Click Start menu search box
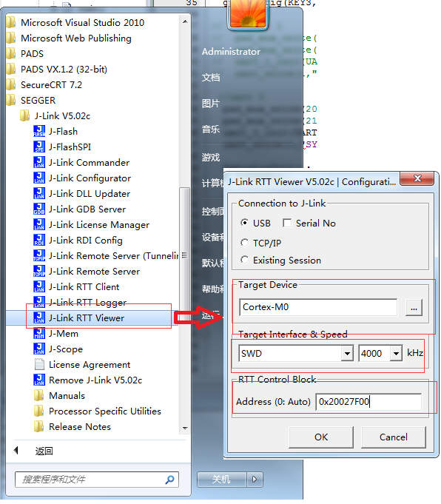The width and height of the screenshot is (441, 504). tap(97, 480)
